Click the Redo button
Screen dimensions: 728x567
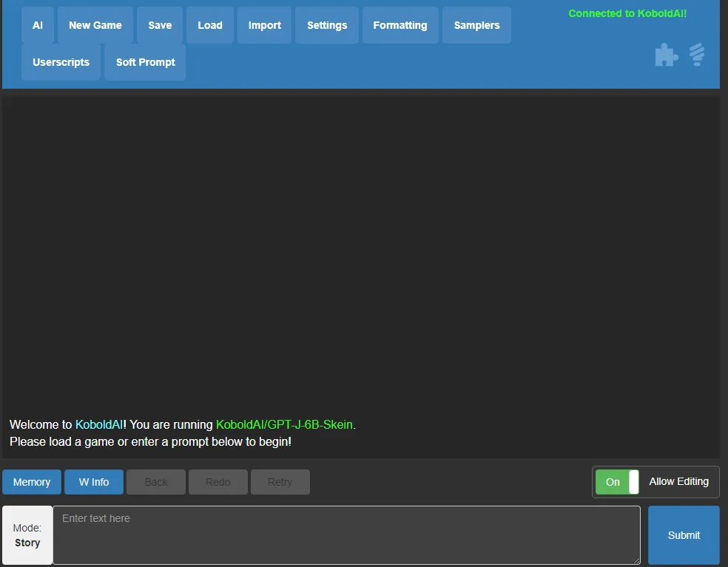point(218,482)
